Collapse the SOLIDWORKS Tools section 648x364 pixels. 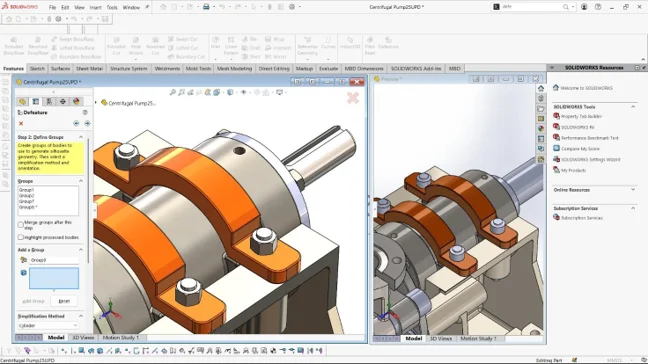coord(633,107)
